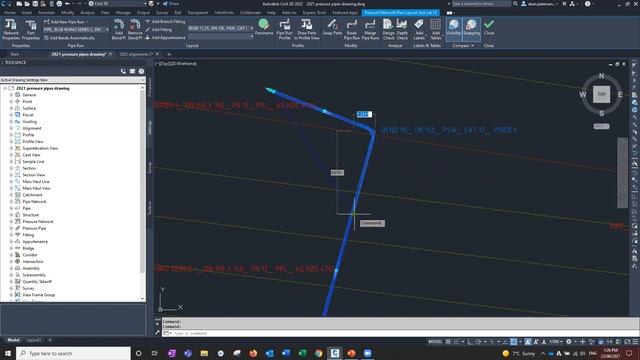Click Add Appurtenance in Layout panel
The height and width of the screenshot is (360, 640).
click(165, 38)
